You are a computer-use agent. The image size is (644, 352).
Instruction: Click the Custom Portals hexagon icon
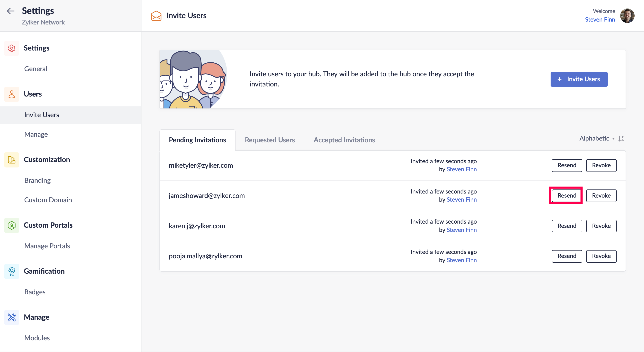pyautogui.click(x=11, y=225)
